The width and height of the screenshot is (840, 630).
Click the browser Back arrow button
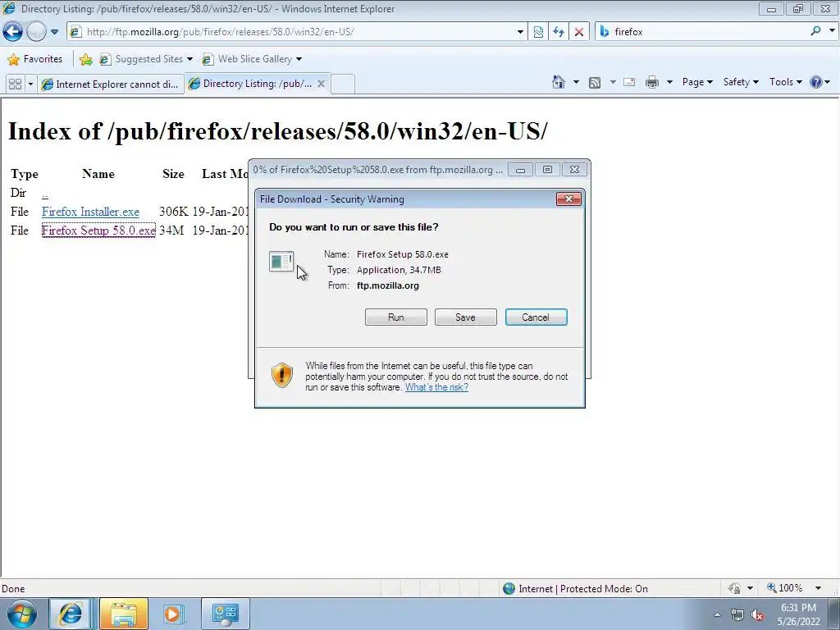coord(13,32)
